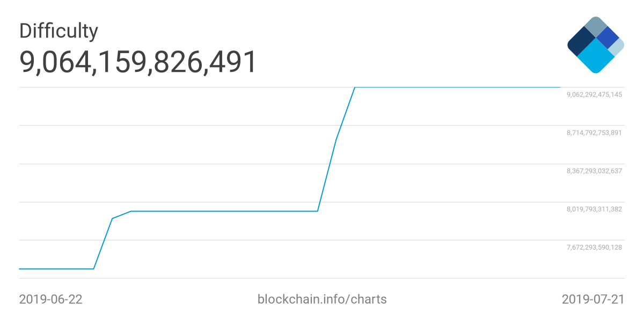Click the end date 2019-07-21
Screen dimensions: 644x322
[593, 299]
